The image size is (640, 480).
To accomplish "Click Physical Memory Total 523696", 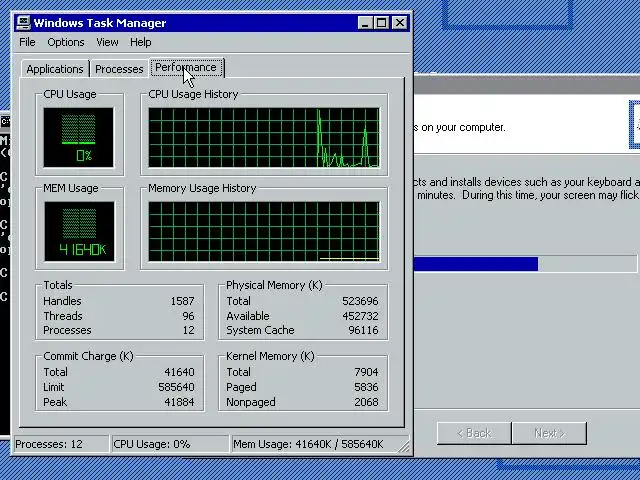I will click(x=360, y=301).
